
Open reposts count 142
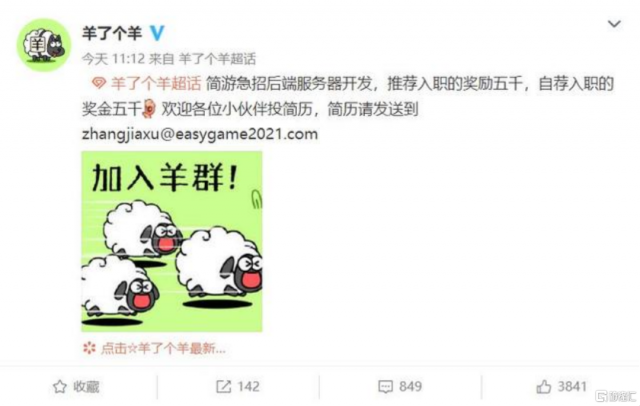click(248, 386)
